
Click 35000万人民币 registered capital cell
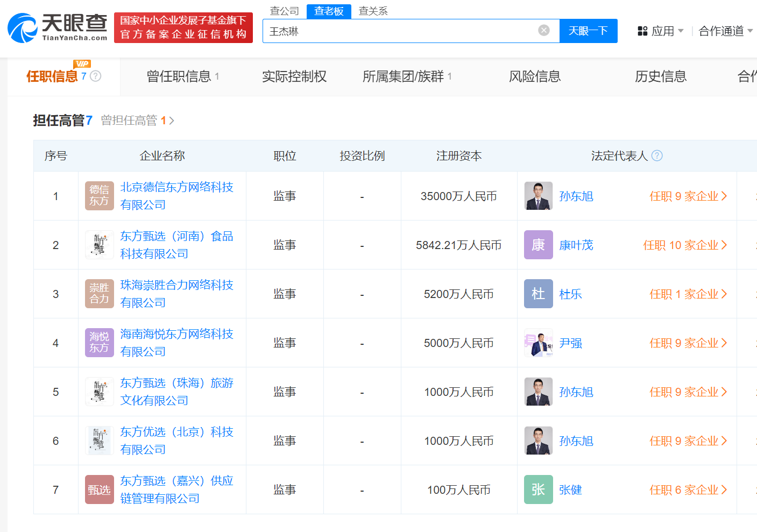(x=459, y=196)
